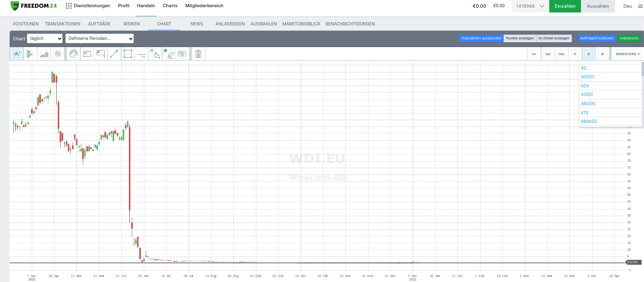644x282 pixels.
Task: Switch to the ANLAGEIDEEN tab
Action: (230, 24)
